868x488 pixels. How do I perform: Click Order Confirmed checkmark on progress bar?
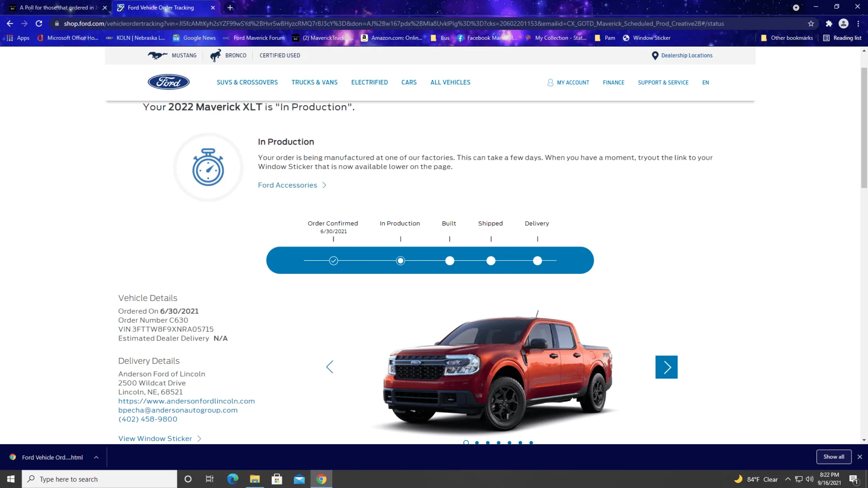tap(333, 261)
